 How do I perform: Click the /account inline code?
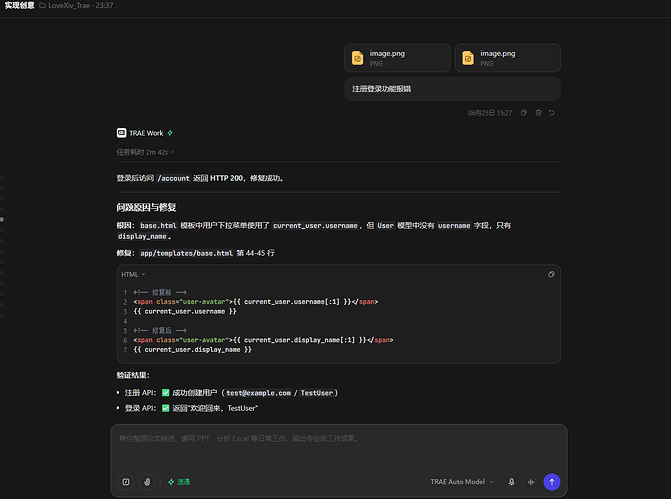174,178
